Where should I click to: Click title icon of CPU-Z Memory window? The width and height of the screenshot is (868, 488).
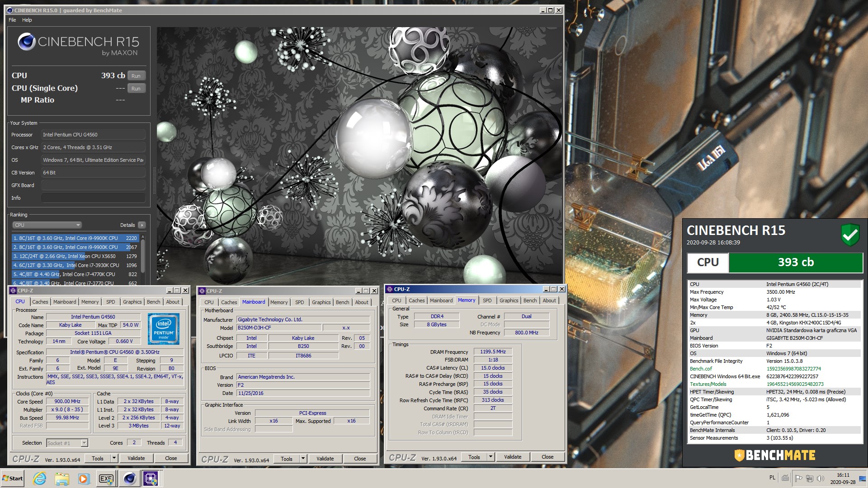(390, 289)
